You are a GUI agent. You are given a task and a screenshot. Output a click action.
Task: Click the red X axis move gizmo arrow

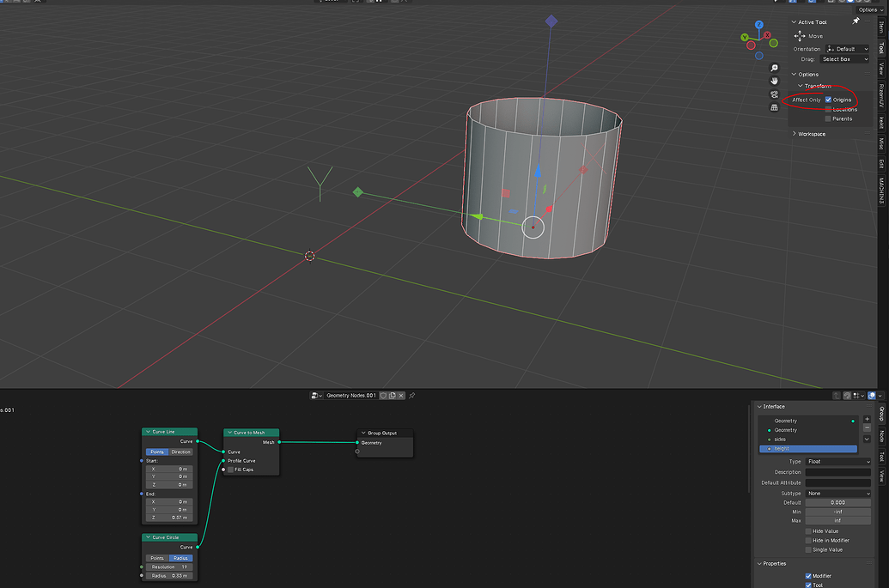549,209
